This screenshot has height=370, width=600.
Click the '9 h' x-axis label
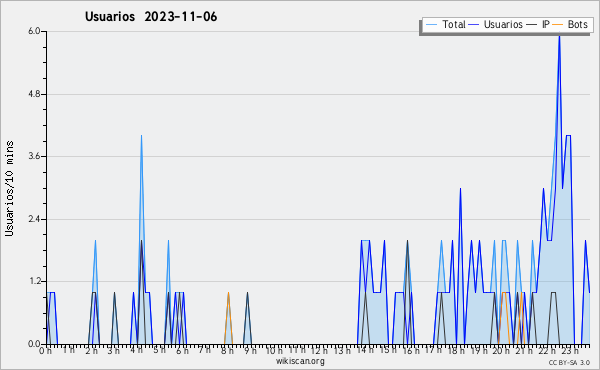pos(250,351)
